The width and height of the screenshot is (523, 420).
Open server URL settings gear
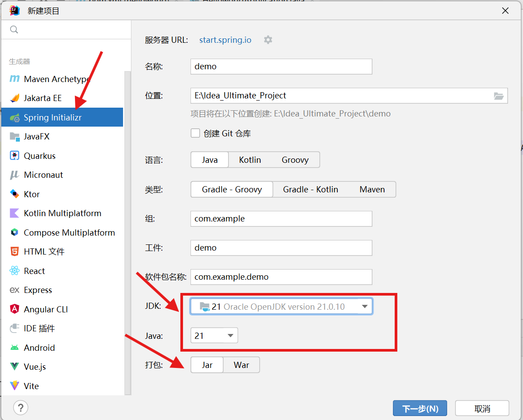[x=268, y=40]
